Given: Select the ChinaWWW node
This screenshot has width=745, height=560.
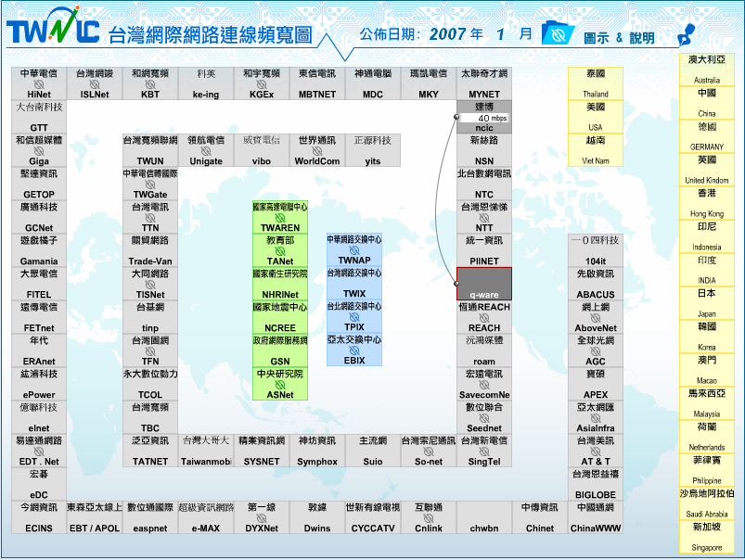Looking at the screenshot, I should 596,517.
